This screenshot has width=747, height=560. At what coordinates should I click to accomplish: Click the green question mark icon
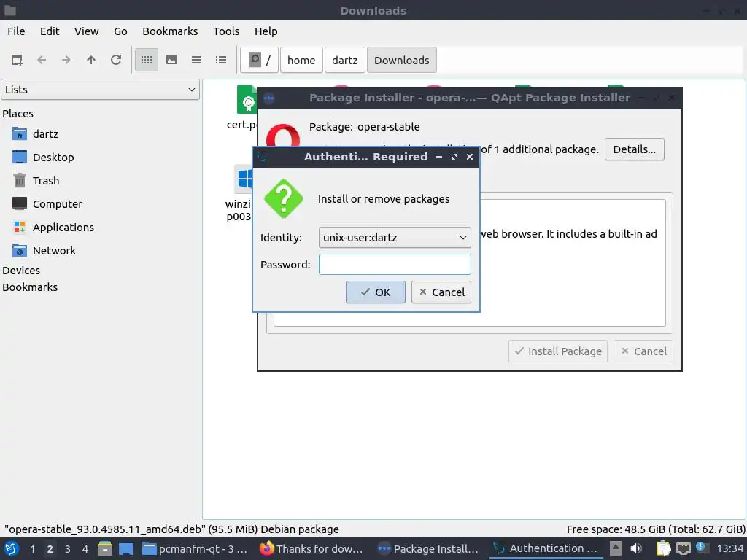pyautogui.click(x=284, y=198)
